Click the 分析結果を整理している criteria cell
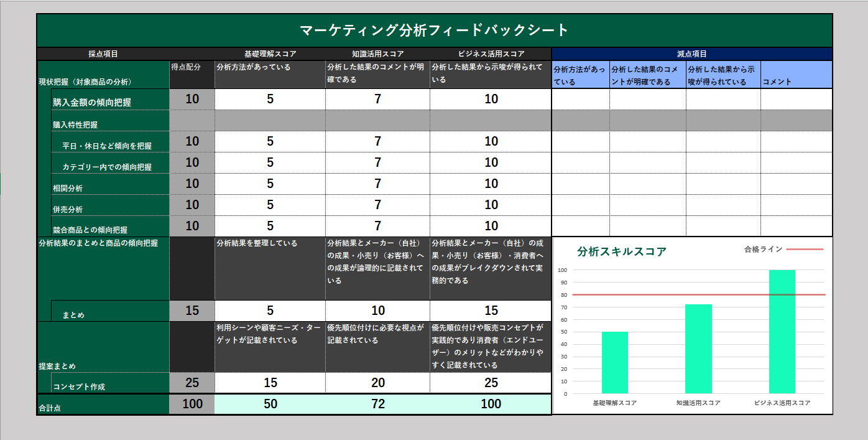Screen dimensions: 868x440 [270, 268]
